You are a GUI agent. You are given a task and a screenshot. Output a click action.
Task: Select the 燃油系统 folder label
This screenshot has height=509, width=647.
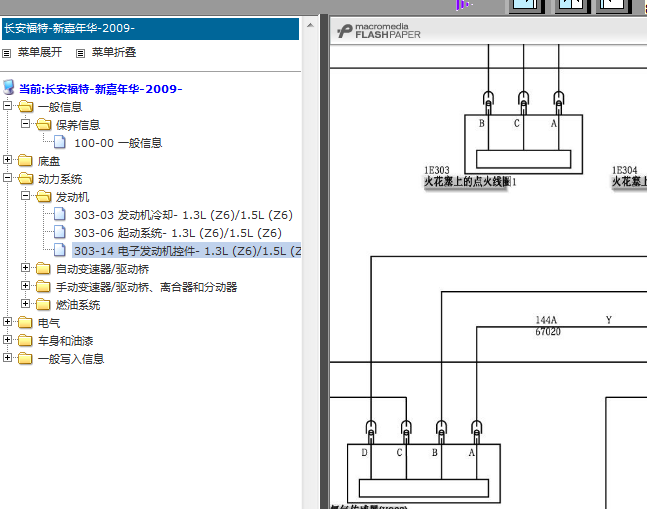pyautogui.click(x=78, y=305)
